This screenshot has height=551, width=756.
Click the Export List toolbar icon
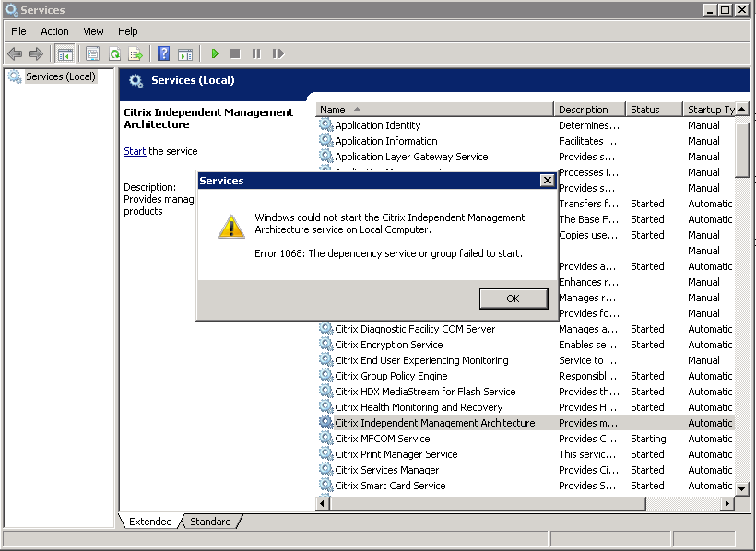pos(136,53)
